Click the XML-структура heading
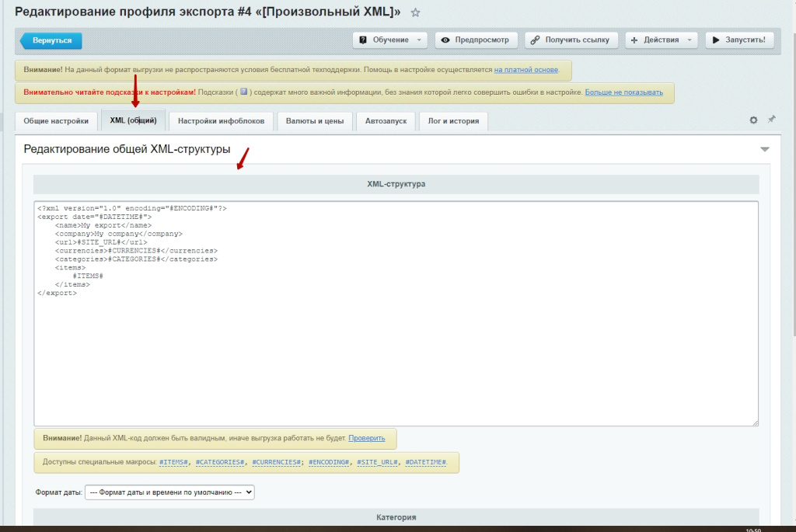Image resolution: width=796 pixels, height=532 pixels. click(396, 184)
